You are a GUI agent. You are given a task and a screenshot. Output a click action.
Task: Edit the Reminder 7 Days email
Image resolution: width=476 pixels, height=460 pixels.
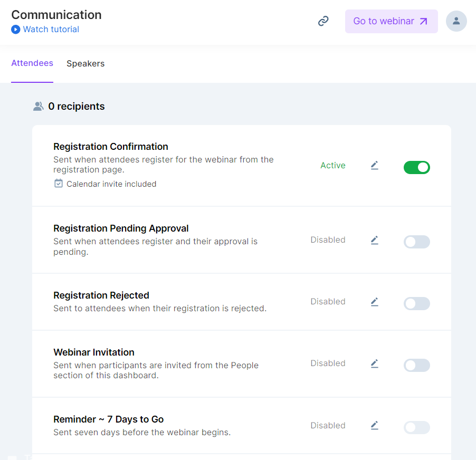(375, 425)
